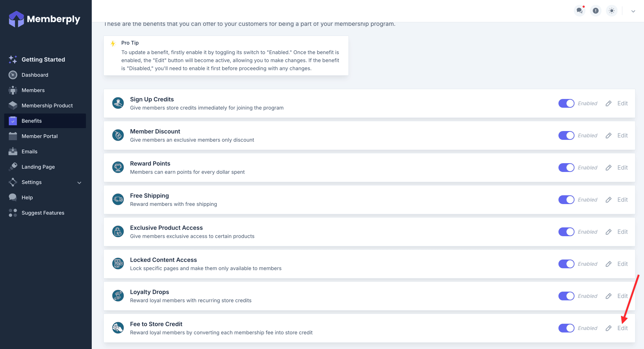Open the chat messages icon in header
Image resolution: width=644 pixels, height=349 pixels.
tap(579, 11)
